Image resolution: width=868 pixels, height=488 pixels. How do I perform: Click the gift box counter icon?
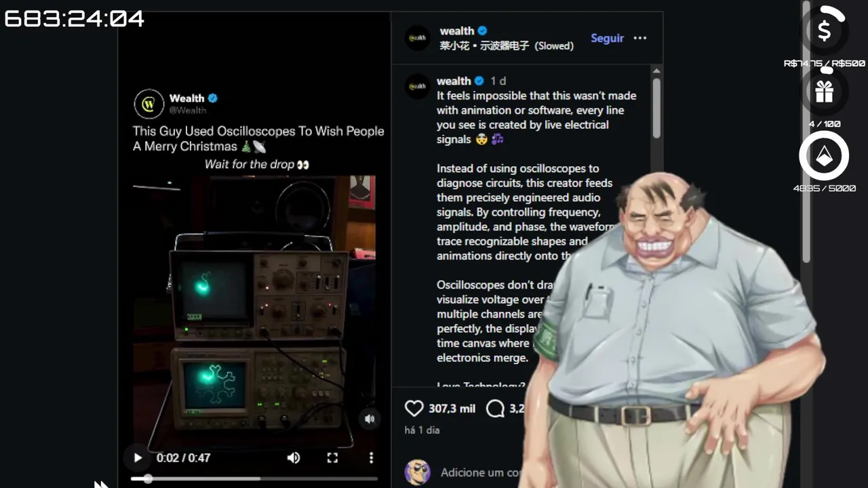824,91
